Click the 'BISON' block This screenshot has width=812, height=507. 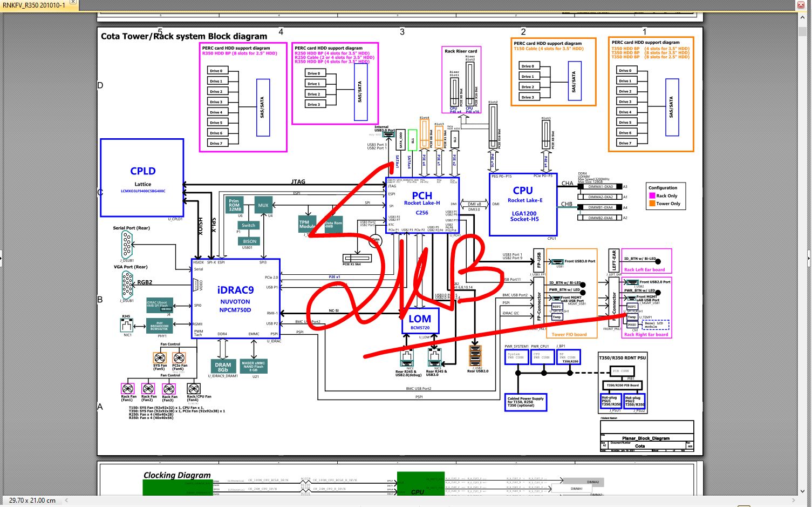tap(249, 241)
